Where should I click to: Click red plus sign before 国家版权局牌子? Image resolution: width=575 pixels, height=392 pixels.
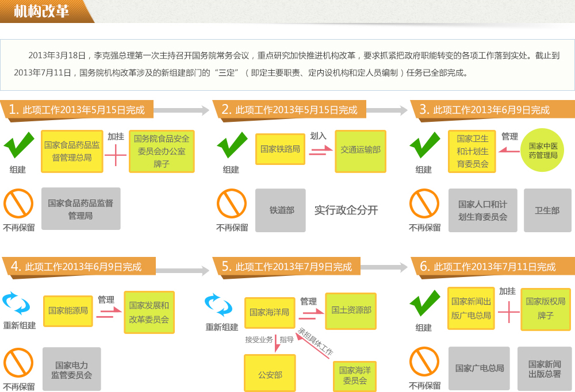point(509,312)
